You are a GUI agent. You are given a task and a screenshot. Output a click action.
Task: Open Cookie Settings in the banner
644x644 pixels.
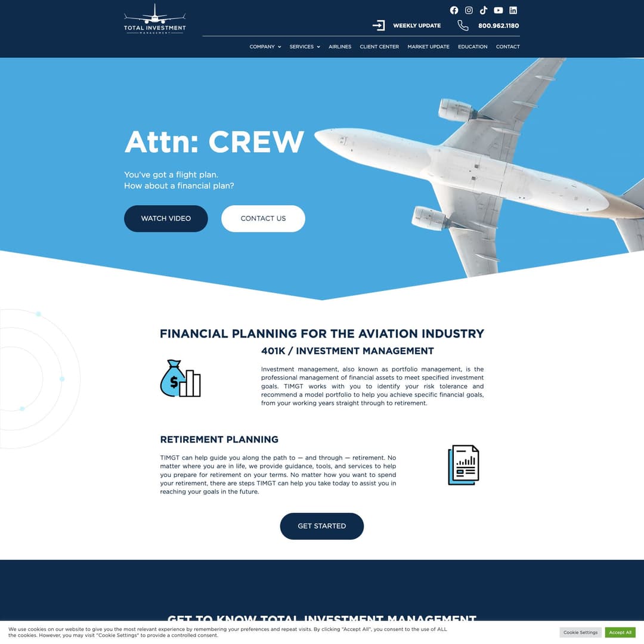tap(580, 632)
